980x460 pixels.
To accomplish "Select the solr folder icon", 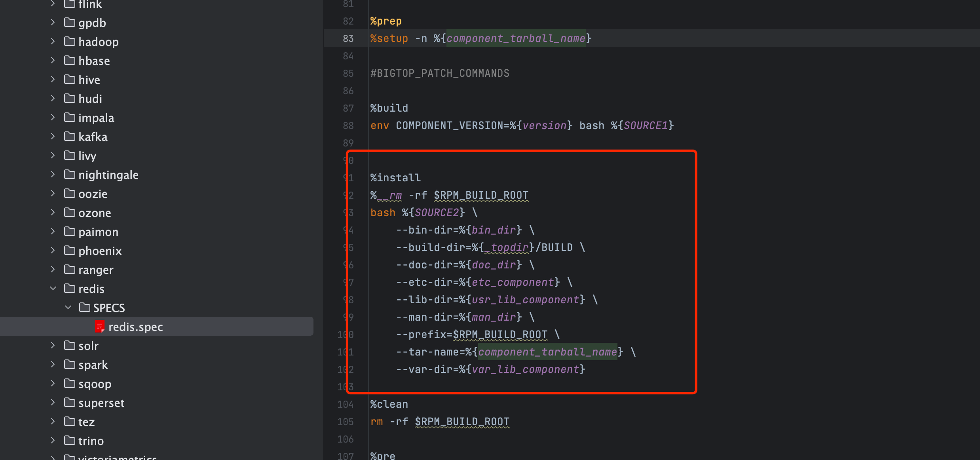I will pos(70,345).
